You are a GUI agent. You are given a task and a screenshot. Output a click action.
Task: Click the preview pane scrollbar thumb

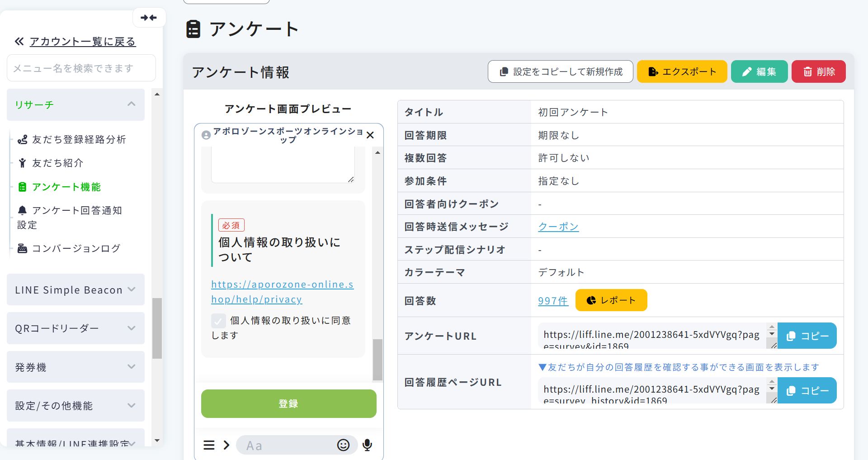tap(377, 360)
